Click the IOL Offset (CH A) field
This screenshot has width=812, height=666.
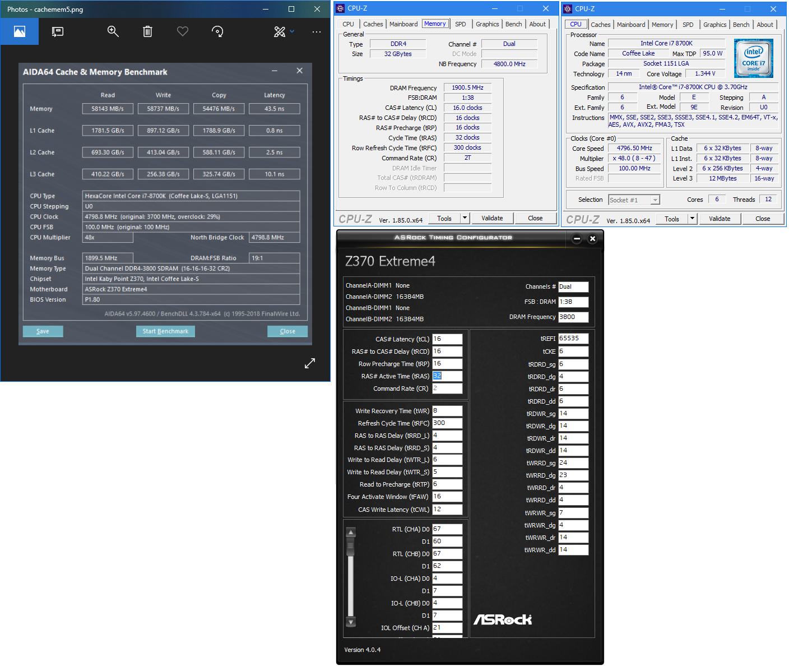[x=447, y=628]
